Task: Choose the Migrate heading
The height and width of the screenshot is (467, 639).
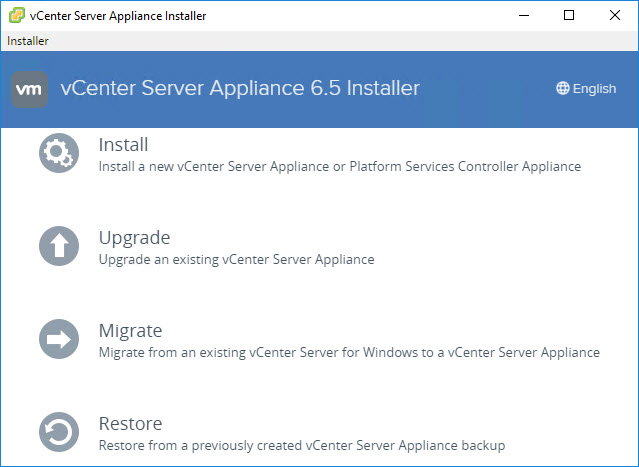Action: 130,331
